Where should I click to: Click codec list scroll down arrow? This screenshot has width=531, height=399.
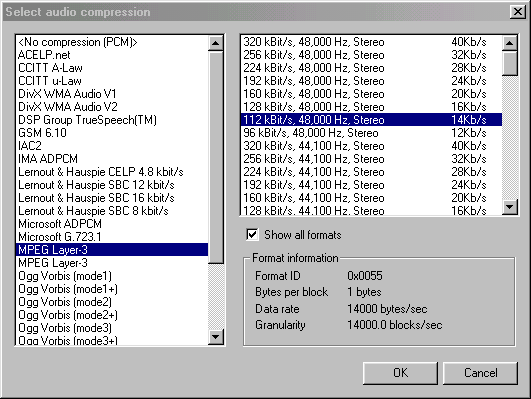click(216, 337)
